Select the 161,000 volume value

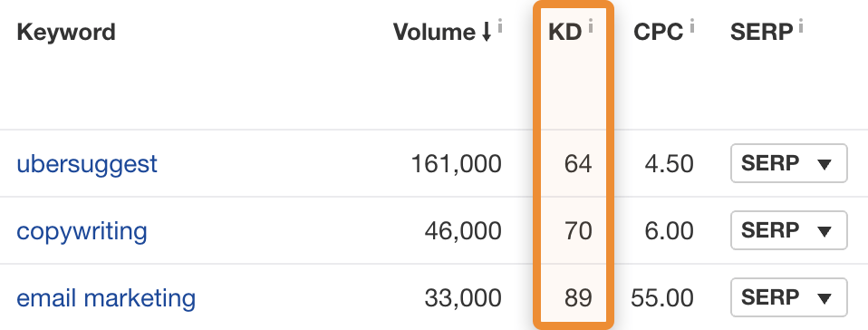[456, 164]
